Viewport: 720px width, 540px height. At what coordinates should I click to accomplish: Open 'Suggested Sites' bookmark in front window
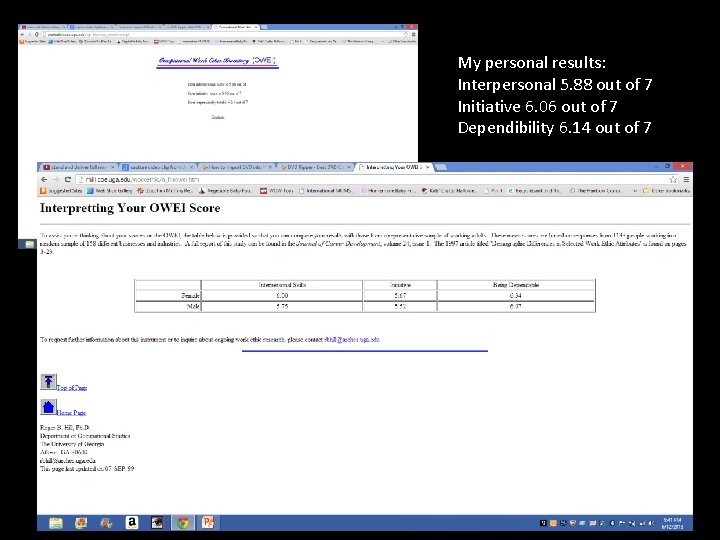tap(62, 191)
